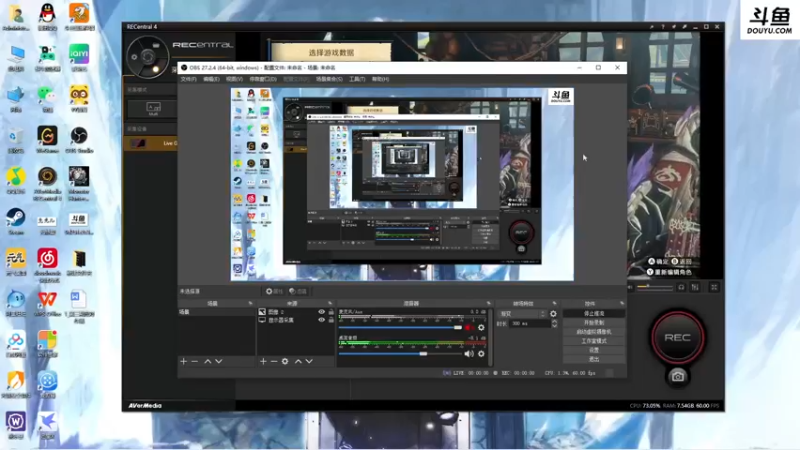Float the Controls dock panel icon

[x=622, y=303]
